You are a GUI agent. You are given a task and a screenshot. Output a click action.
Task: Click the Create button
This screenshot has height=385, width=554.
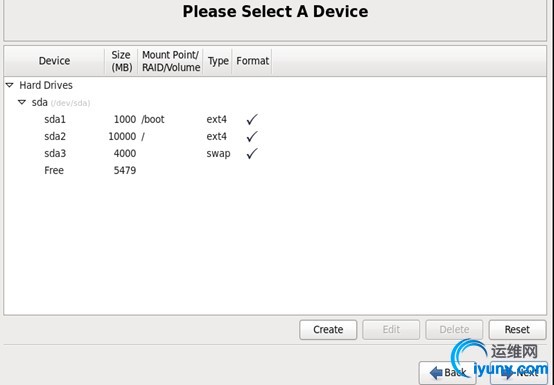click(x=328, y=330)
